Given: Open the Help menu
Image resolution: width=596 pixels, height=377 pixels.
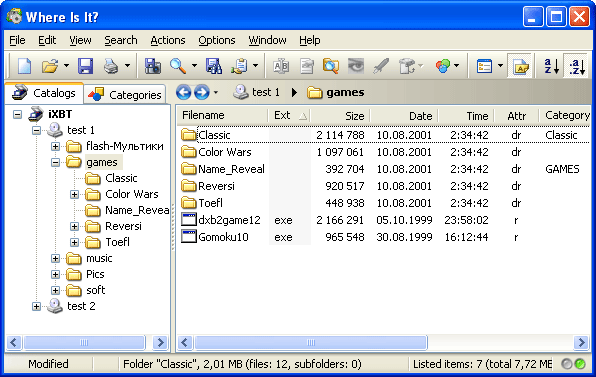Looking at the screenshot, I should pyautogui.click(x=309, y=40).
